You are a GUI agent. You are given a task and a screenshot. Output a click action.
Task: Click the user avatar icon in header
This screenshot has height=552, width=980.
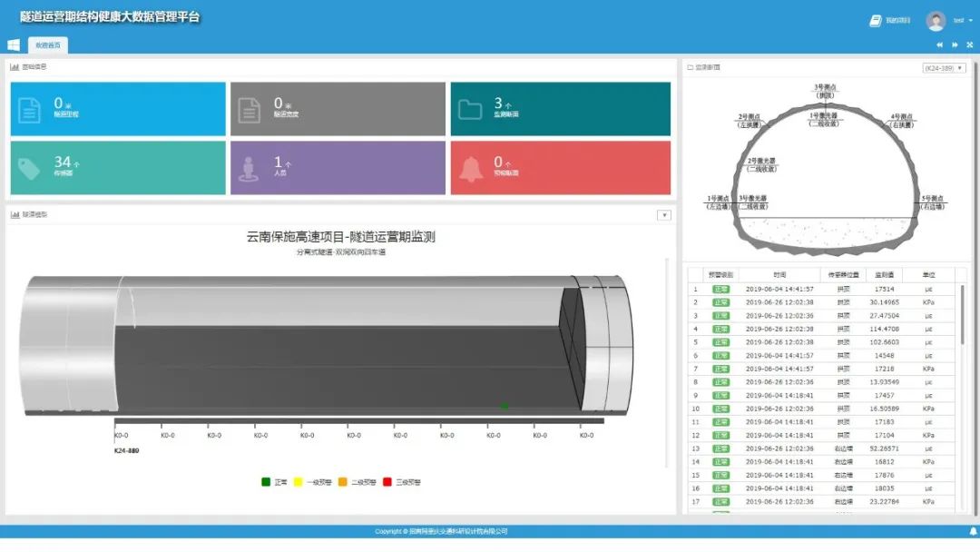click(936, 20)
